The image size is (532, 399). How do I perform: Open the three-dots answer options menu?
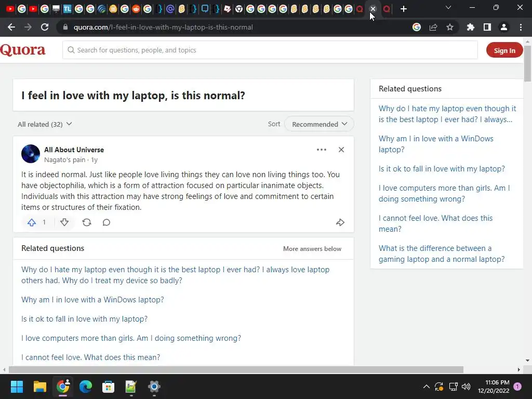[x=321, y=150]
